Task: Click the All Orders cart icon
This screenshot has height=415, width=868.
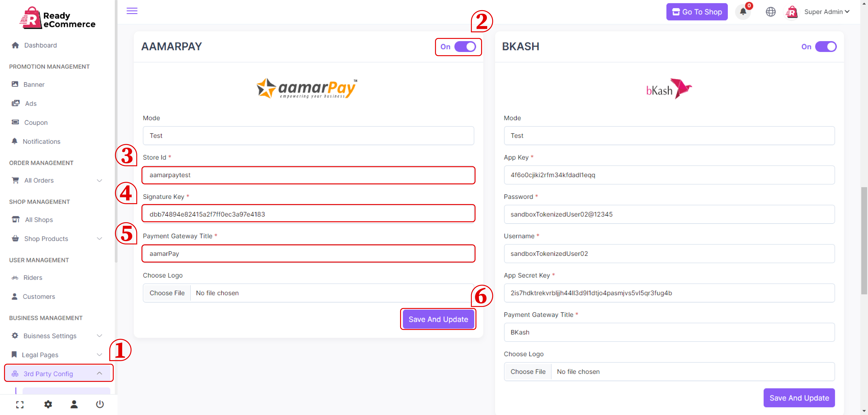Action: [x=15, y=180]
